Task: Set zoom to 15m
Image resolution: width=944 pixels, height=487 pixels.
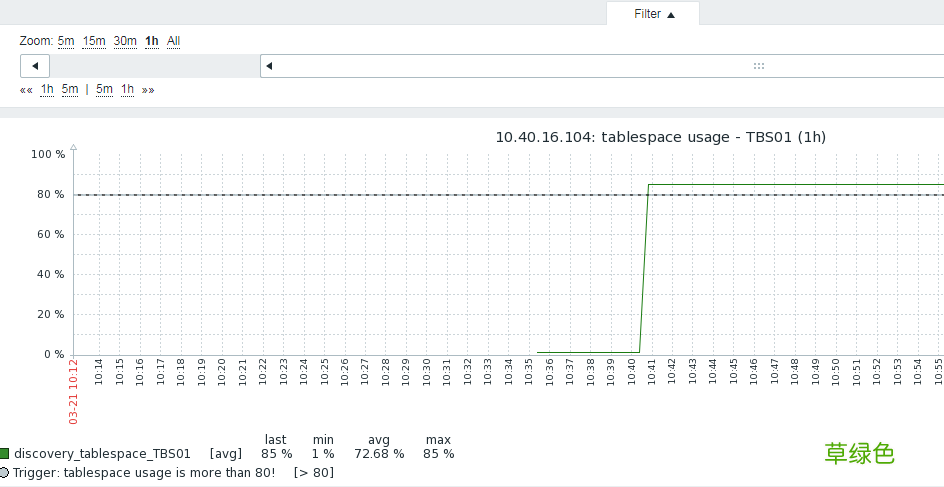Action: click(x=94, y=41)
